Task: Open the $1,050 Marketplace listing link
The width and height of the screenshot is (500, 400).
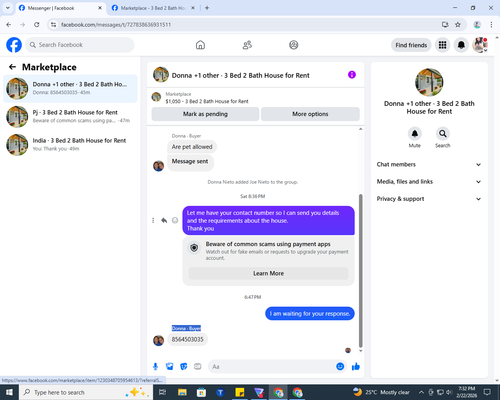Action: pos(207,101)
